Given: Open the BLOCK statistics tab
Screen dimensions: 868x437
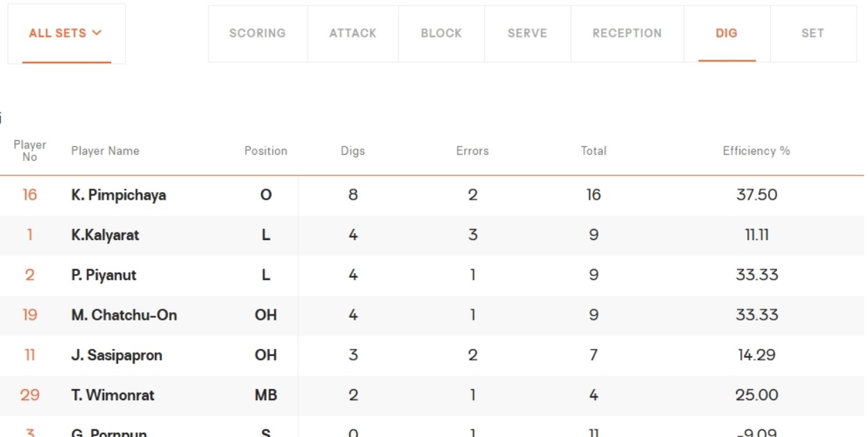Looking at the screenshot, I should click(441, 33).
